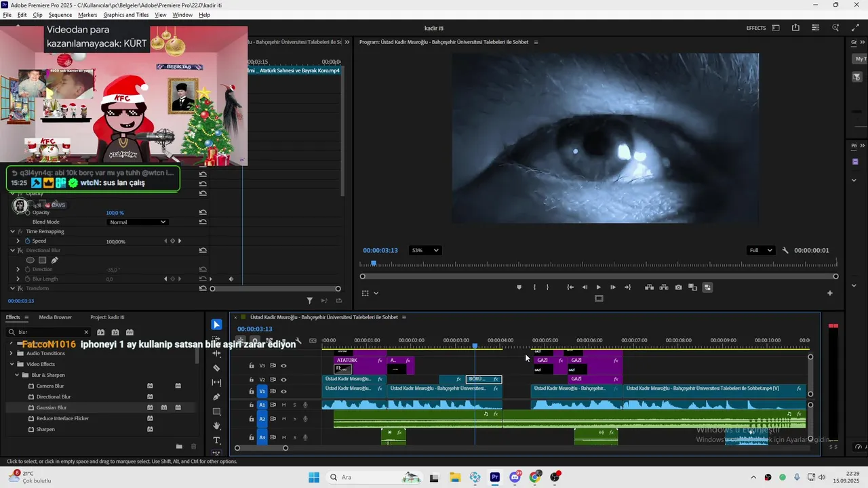Open the File menu
This screenshot has height=488, width=868.
[7, 15]
